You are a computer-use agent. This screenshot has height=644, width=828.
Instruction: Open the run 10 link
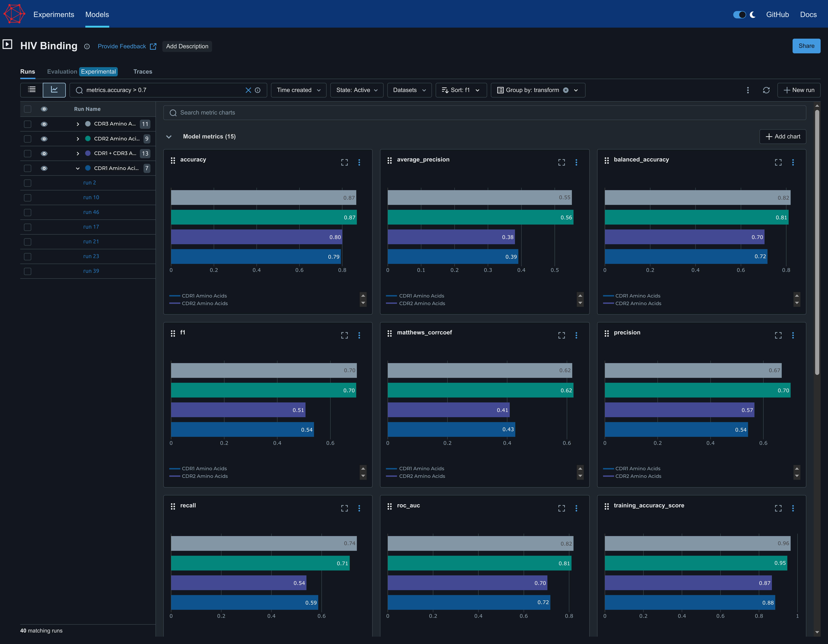pyautogui.click(x=91, y=197)
